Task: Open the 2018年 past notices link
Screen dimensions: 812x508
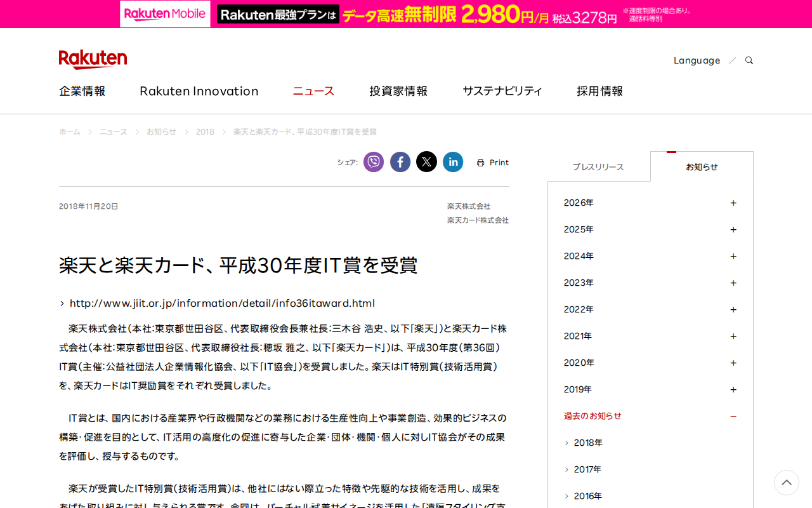Action: [588, 443]
